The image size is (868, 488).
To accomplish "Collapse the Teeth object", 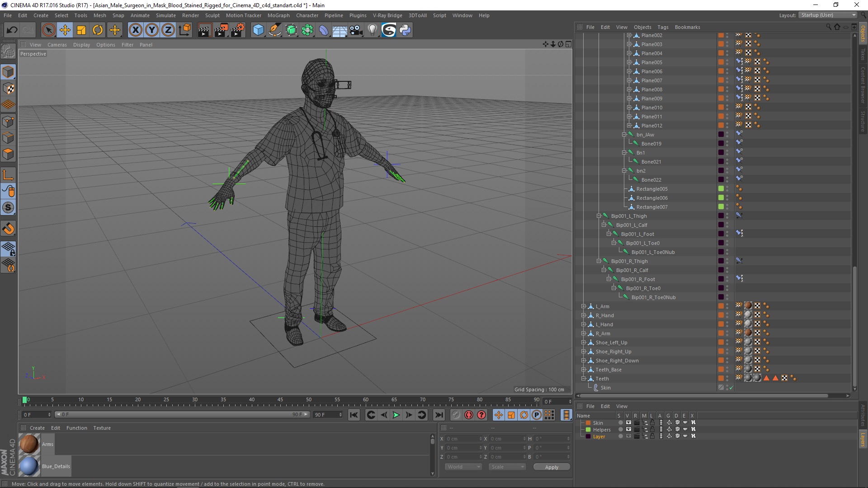I will (583, 379).
